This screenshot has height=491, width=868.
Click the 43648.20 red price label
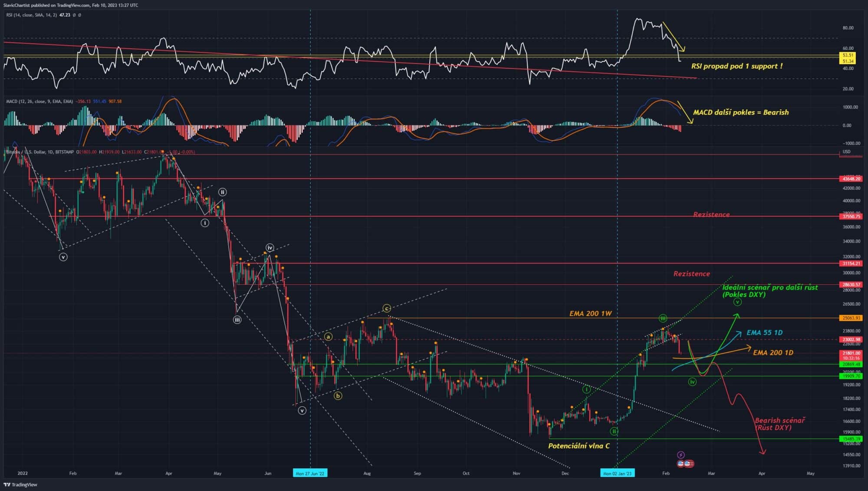(851, 179)
